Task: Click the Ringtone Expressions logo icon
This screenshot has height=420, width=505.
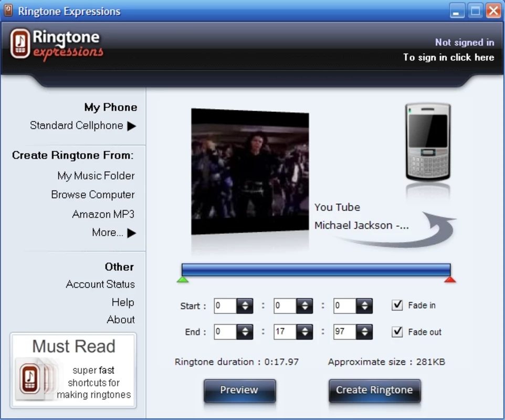Action: tap(20, 44)
